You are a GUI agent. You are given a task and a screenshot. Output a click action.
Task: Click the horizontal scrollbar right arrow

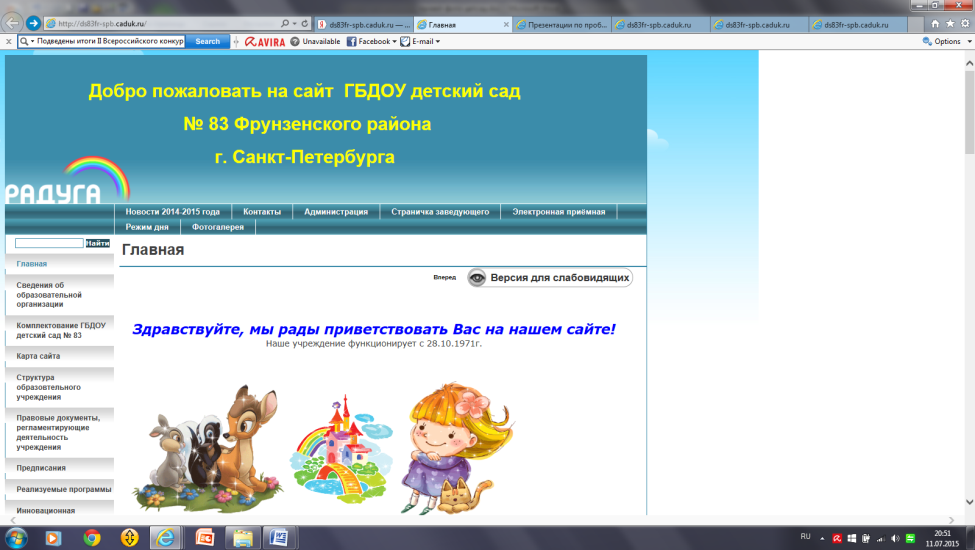pos(951,520)
